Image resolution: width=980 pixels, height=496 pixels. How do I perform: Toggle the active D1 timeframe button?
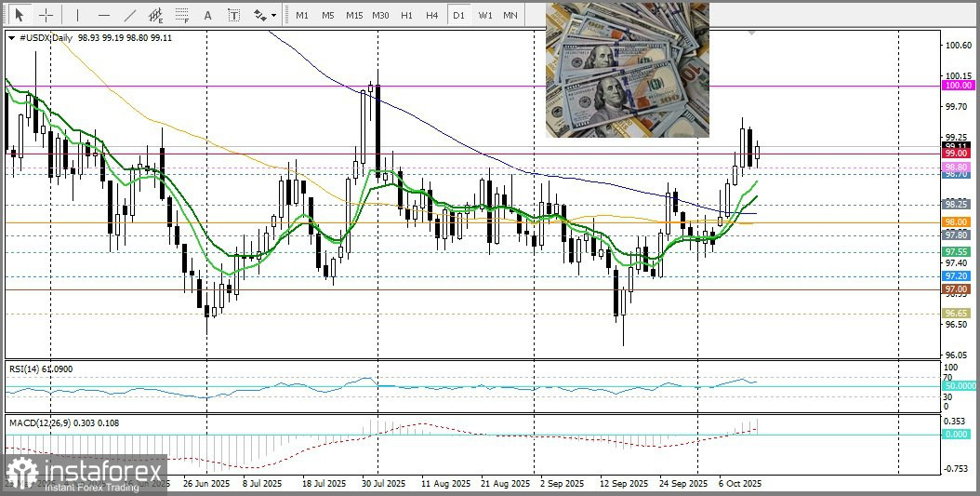458,14
